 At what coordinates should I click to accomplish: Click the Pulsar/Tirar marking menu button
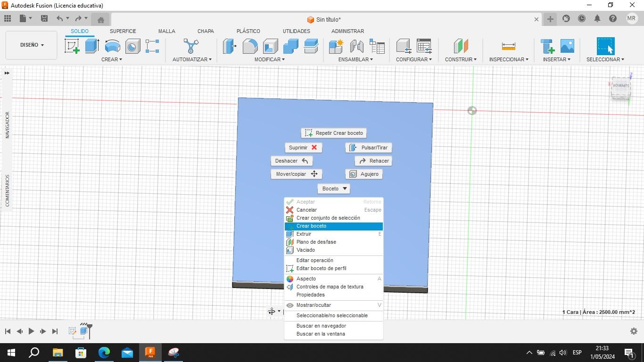369,148
